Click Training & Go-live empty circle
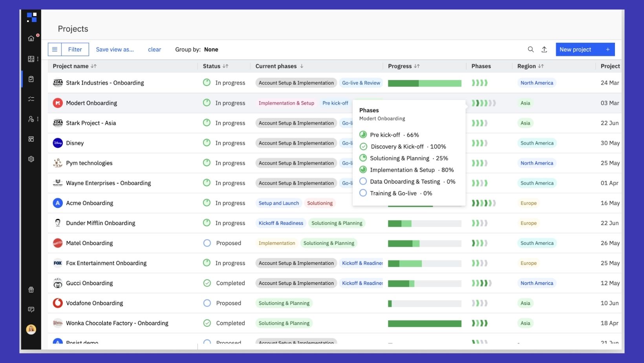The image size is (644, 363). pos(363,193)
